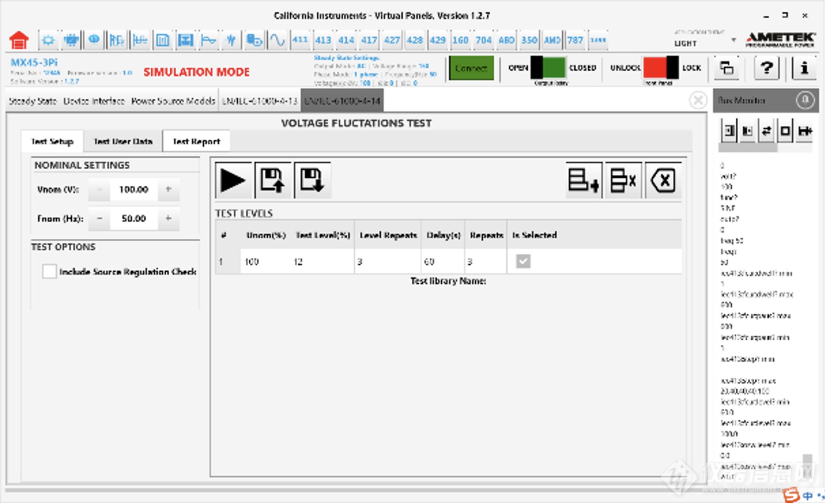Toggle the Front Panel unlock/lock switch
Image resolution: width=825 pixels, height=504 pixels.
coord(661,67)
